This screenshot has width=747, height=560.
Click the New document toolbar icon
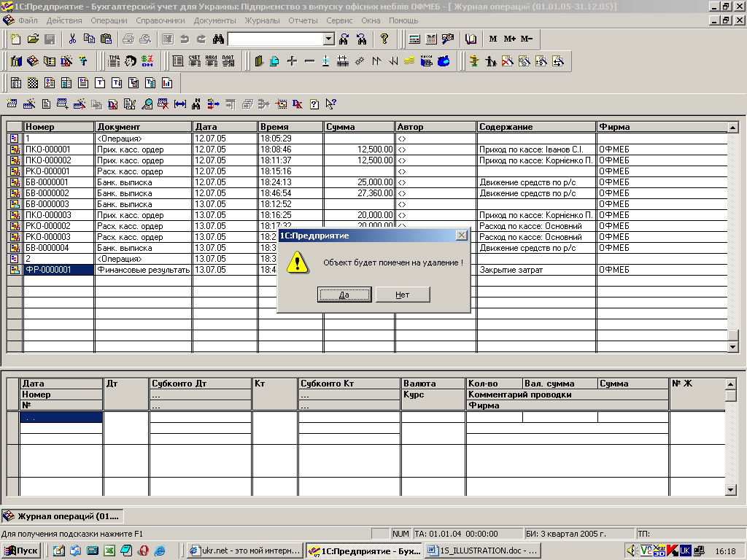[16, 39]
